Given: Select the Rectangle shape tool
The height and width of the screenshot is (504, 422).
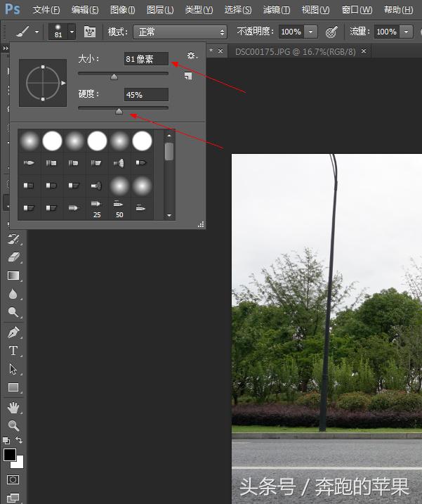Looking at the screenshot, I should (x=13, y=387).
